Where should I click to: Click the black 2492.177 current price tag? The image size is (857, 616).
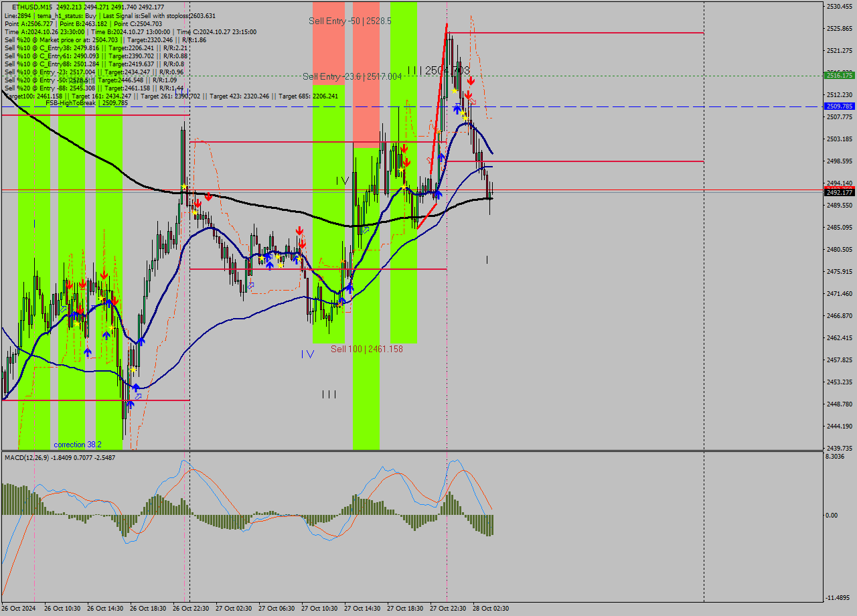click(840, 192)
